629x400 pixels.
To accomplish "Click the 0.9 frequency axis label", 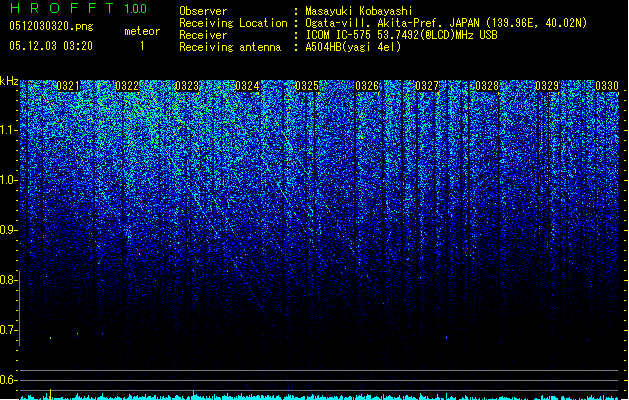I will tap(8, 230).
